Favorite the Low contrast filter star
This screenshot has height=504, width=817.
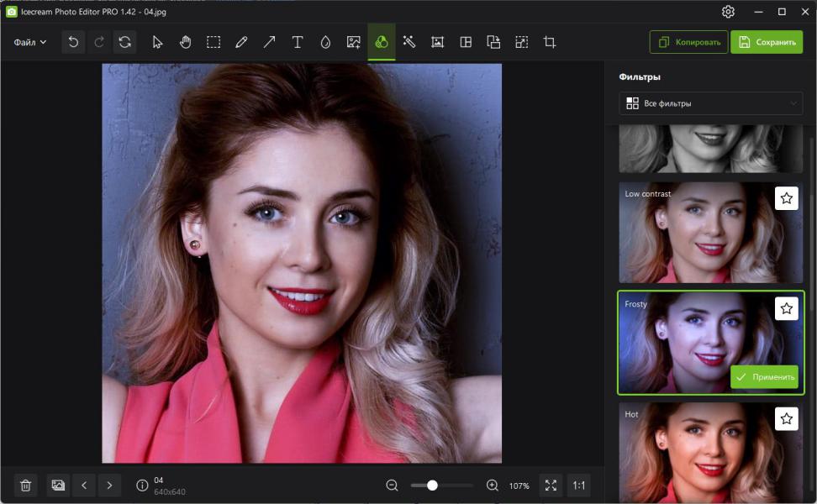pos(787,198)
